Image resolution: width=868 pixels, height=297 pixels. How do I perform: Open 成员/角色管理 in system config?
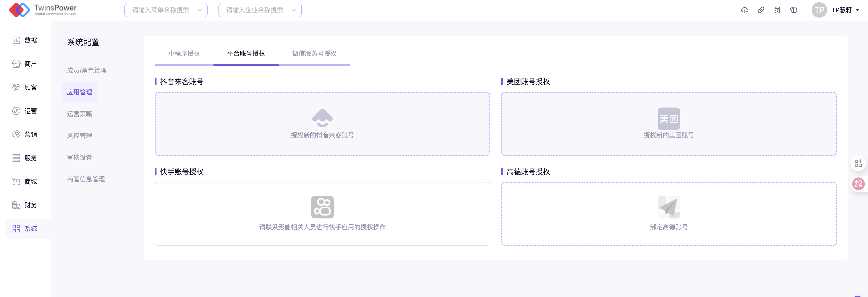87,70
